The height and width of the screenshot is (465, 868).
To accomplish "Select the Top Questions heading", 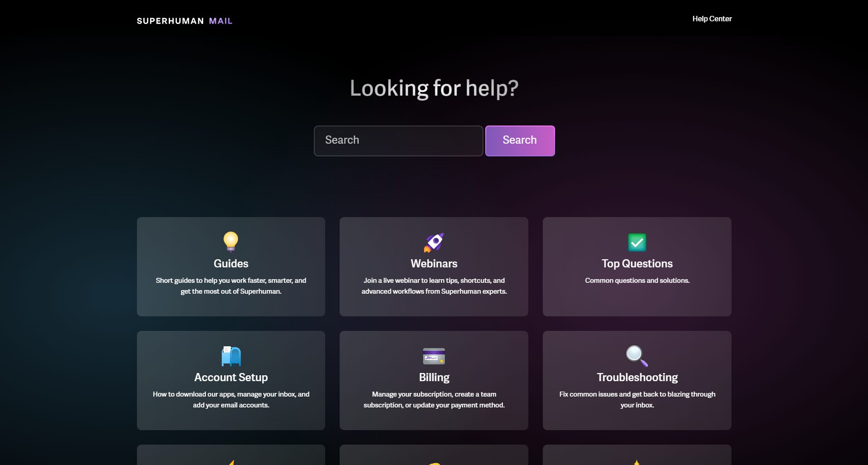I will tap(637, 264).
